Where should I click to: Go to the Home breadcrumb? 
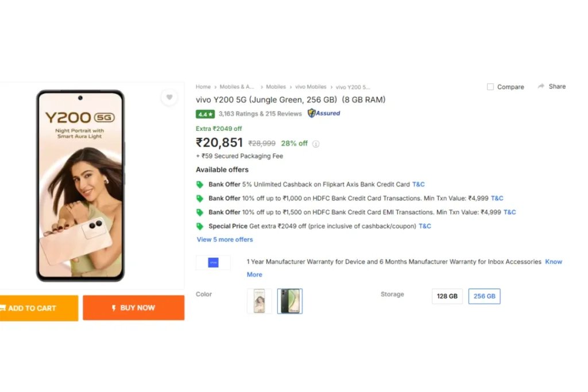203,87
